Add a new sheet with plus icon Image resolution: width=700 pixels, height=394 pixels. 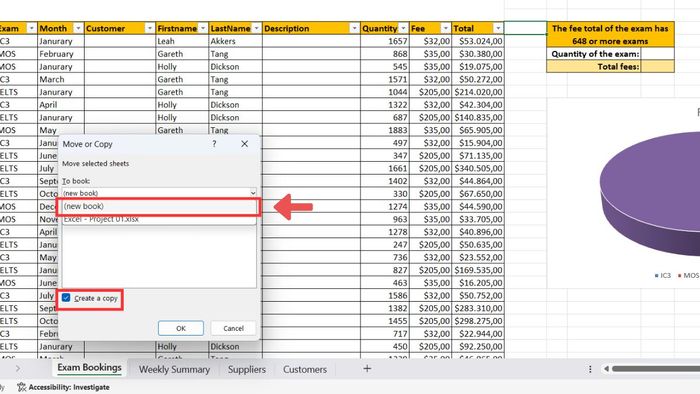(x=367, y=369)
